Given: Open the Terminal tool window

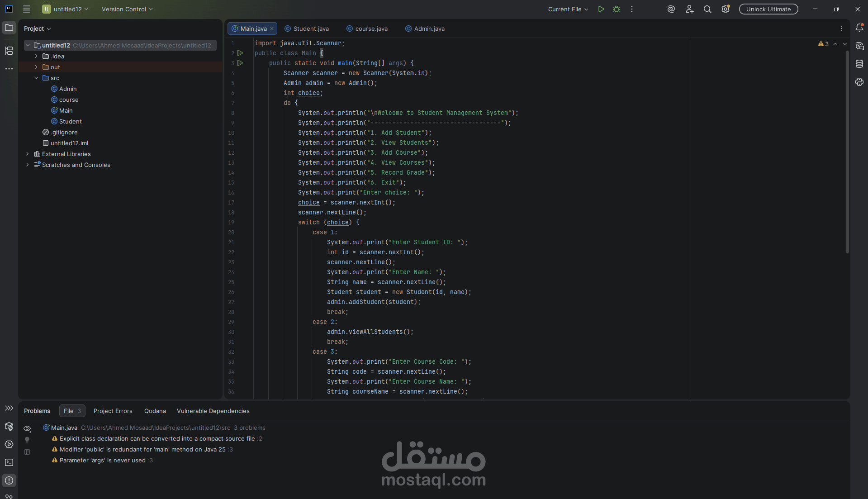Looking at the screenshot, I should tap(9, 462).
